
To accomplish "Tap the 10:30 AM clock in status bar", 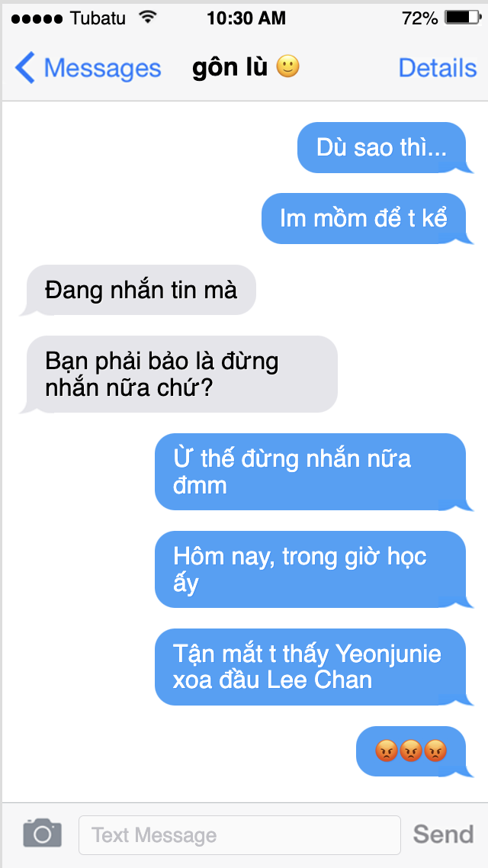I will [x=246, y=18].
